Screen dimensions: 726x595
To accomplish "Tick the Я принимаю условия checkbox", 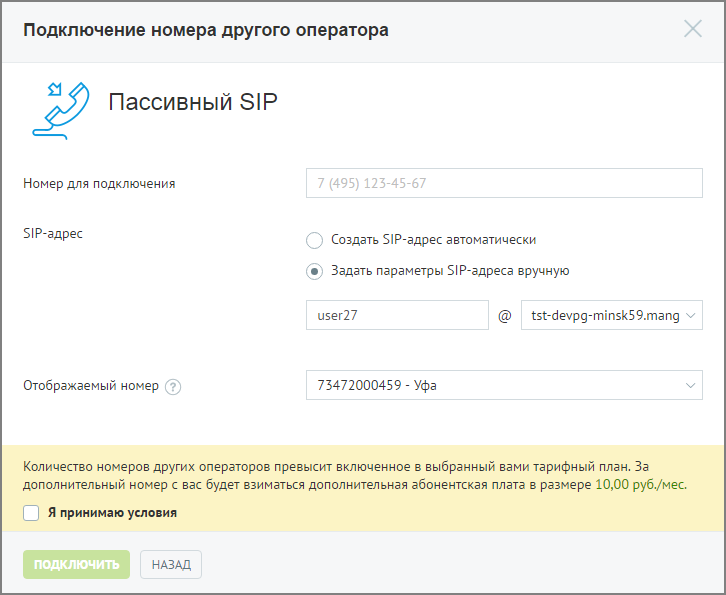I will (x=31, y=513).
